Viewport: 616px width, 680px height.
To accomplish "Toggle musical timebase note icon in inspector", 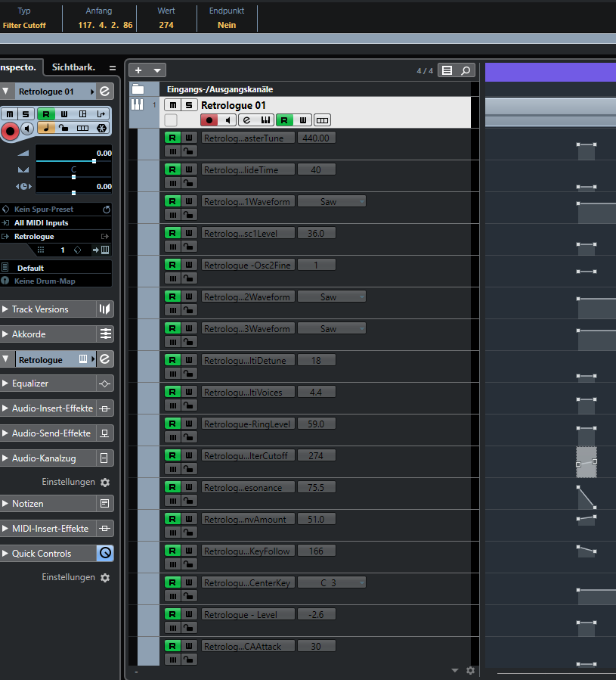I will 46,128.
